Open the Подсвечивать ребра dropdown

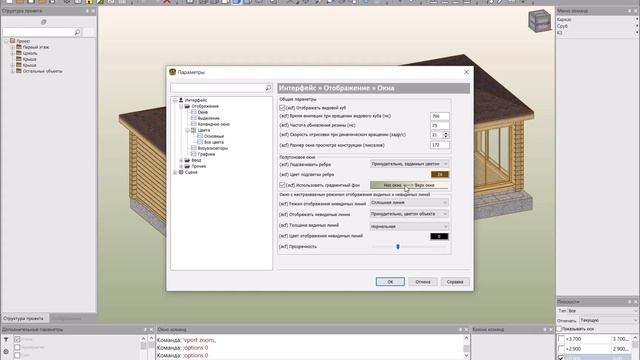click(x=409, y=164)
